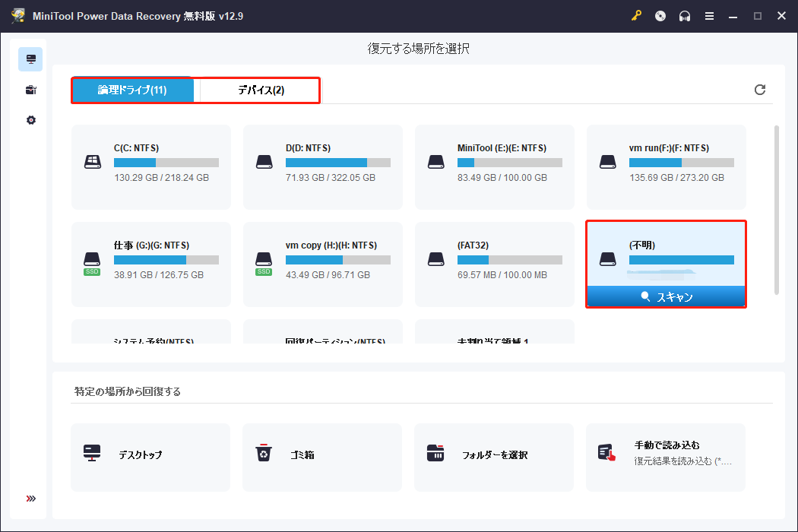Screen dimensions: 798x532
Task: Click the ゴミ箱 recycle bin icon
Action: click(264, 453)
